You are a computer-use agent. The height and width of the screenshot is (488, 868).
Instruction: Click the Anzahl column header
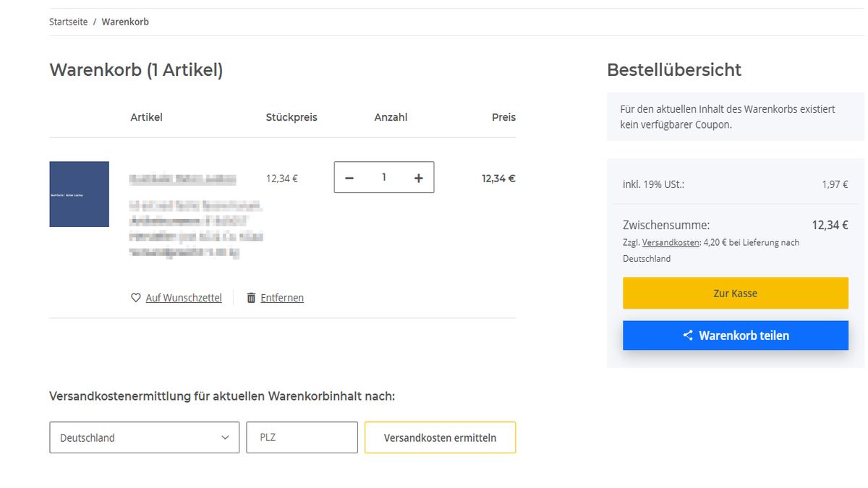click(x=391, y=117)
